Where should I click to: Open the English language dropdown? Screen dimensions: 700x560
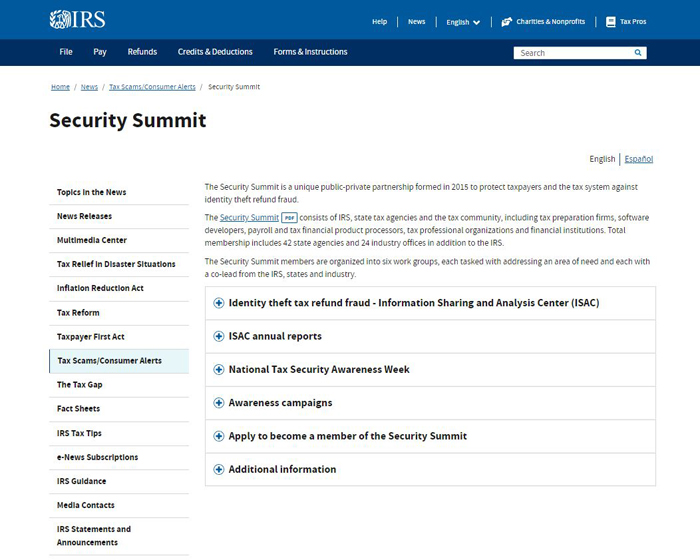pyautogui.click(x=463, y=22)
